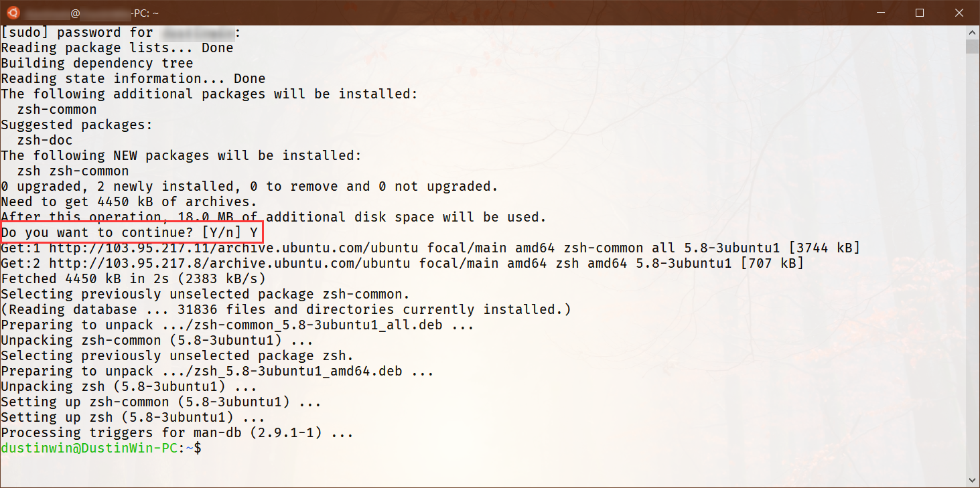Click the Fetched 4450 kB status line
980x488 pixels.
point(134,278)
